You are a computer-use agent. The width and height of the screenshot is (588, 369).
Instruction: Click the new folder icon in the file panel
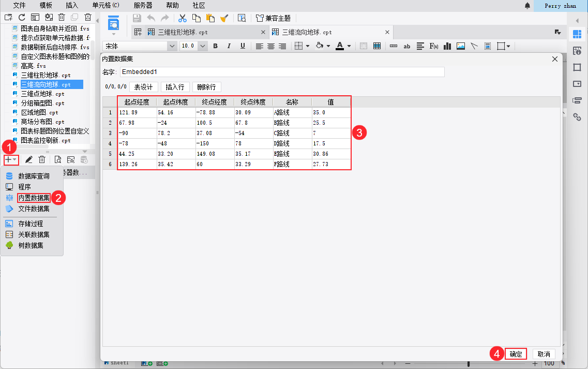click(x=9, y=17)
